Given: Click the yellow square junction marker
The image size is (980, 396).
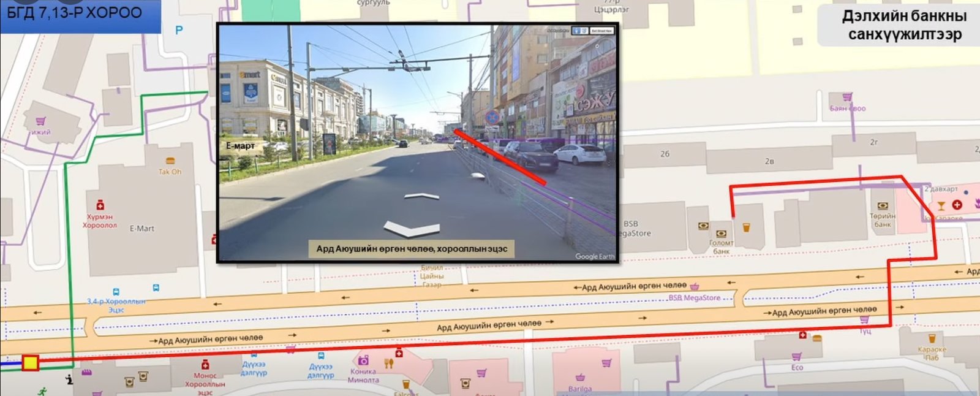Looking at the screenshot, I should click(x=30, y=363).
